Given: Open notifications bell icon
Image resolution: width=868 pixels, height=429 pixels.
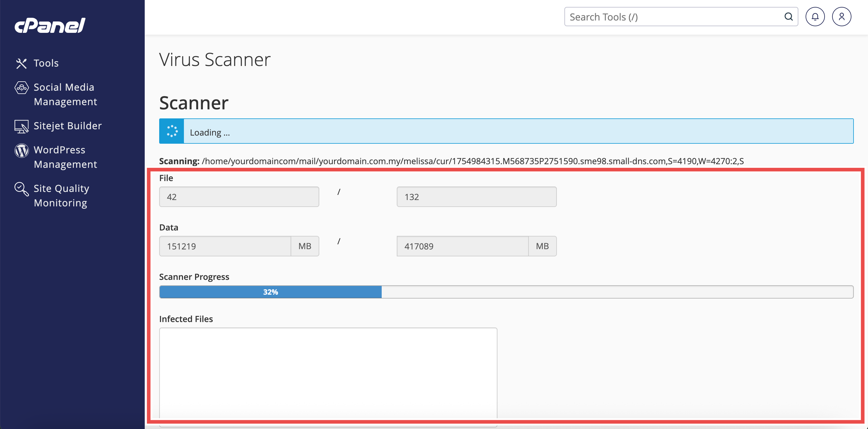Looking at the screenshot, I should pos(815,17).
